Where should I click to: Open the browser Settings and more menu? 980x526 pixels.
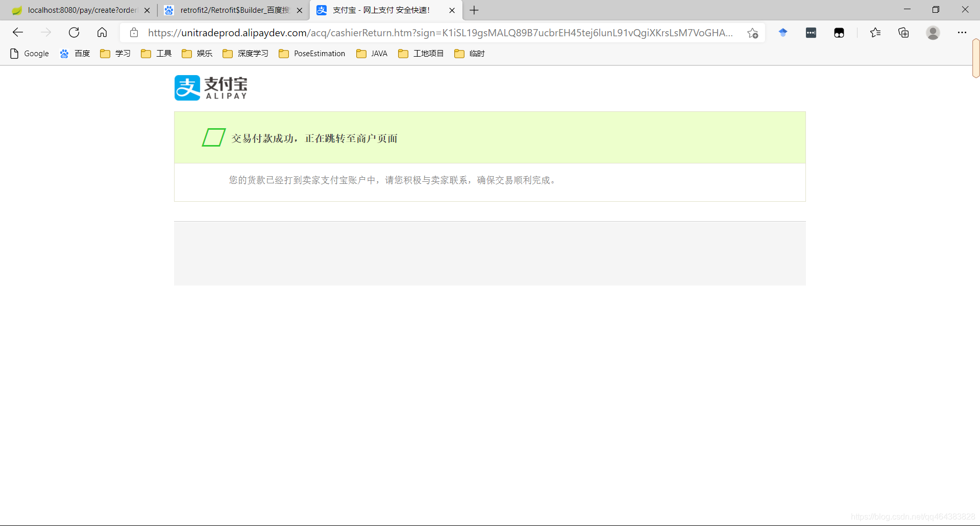(962, 33)
